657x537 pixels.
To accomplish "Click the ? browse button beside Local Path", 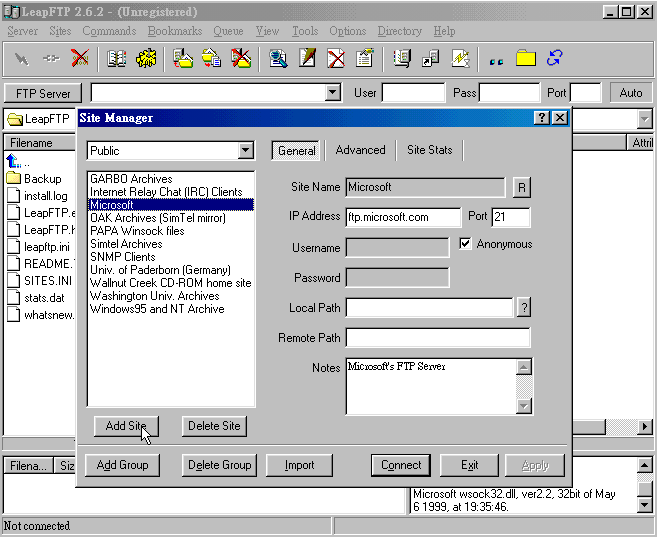I will point(524,308).
